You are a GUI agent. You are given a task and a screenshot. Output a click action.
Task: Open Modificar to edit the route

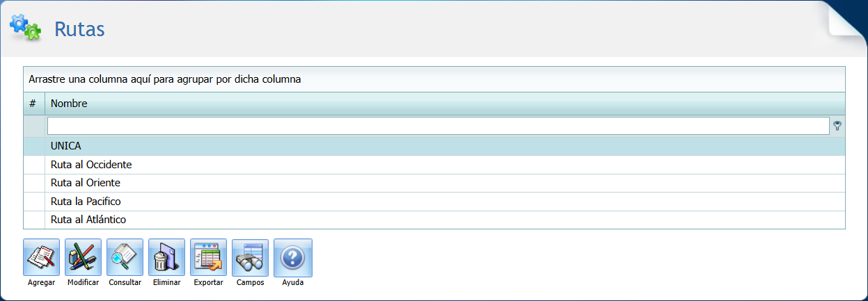click(x=83, y=257)
